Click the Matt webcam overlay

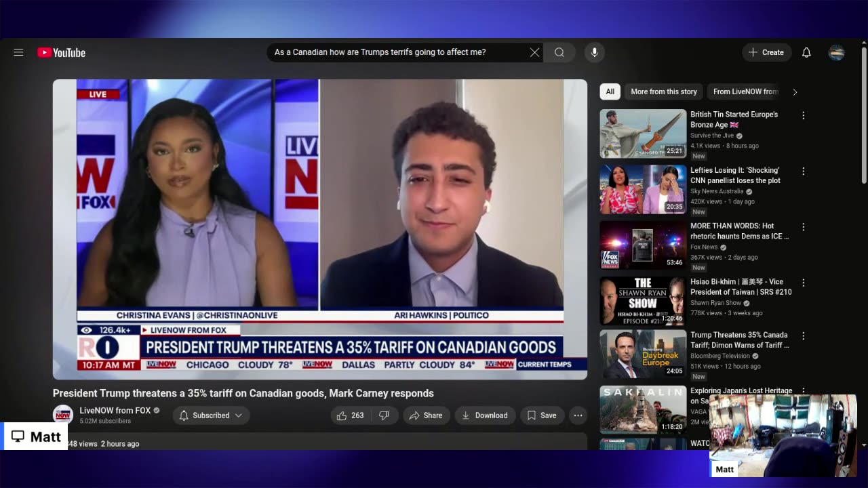783,436
